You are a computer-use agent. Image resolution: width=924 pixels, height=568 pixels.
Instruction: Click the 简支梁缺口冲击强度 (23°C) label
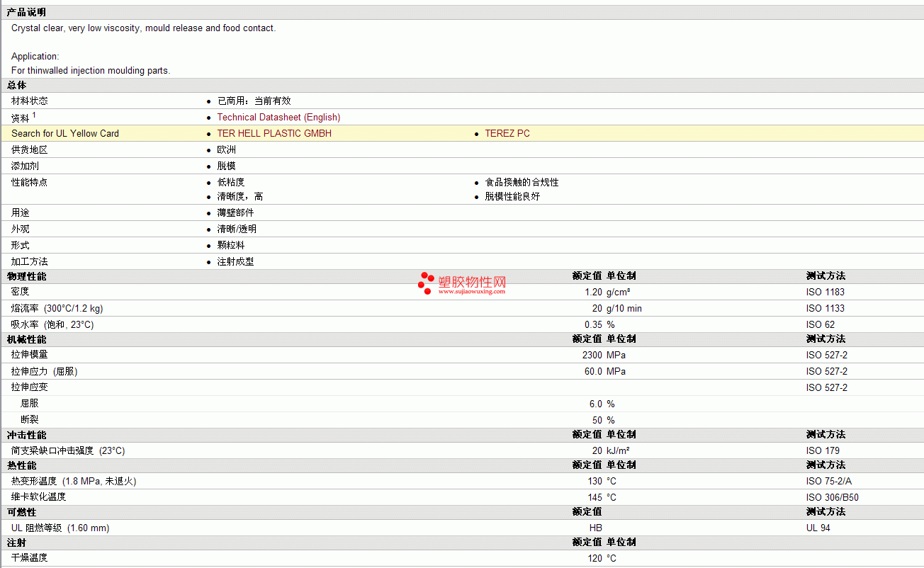[68, 450]
